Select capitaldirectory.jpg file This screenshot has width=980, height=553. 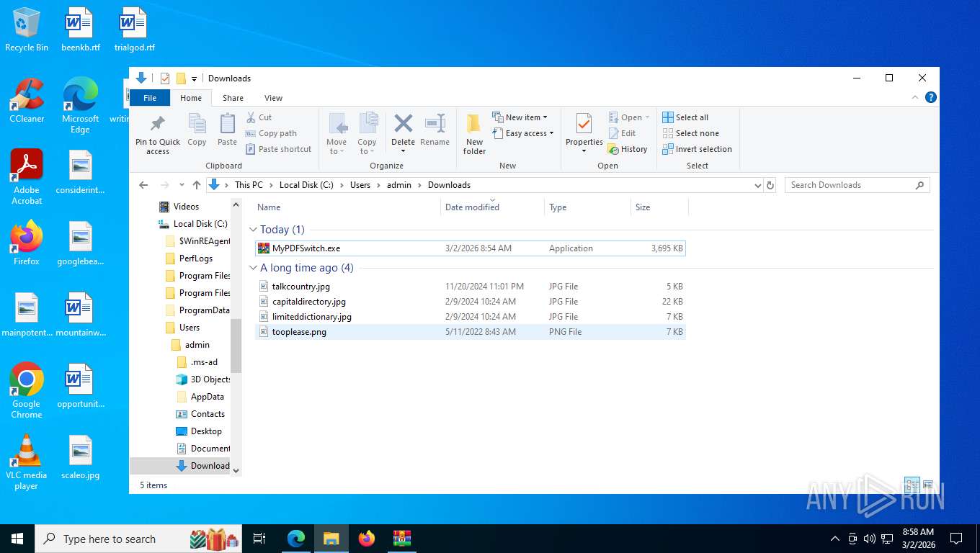pyautogui.click(x=471, y=302)
